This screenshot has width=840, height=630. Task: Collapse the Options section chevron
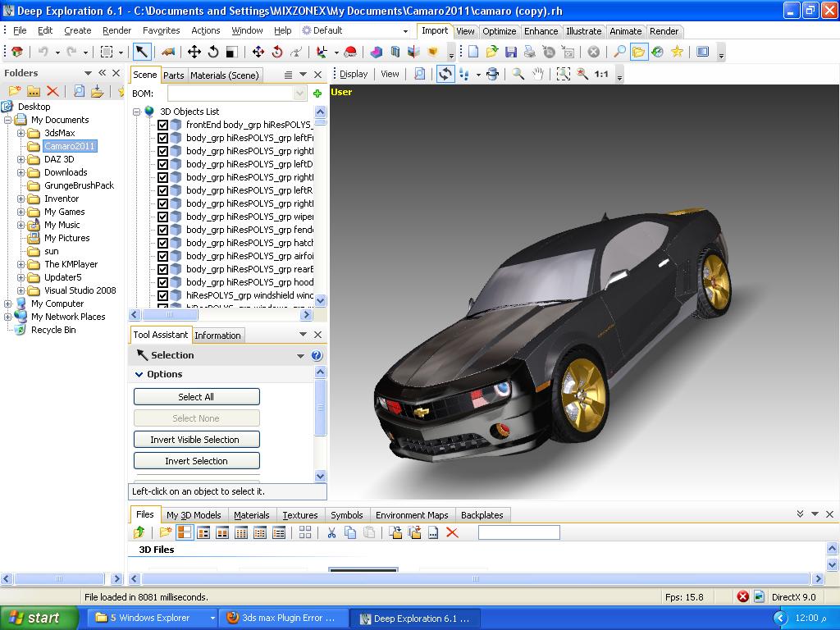click(x=139, y=374)
